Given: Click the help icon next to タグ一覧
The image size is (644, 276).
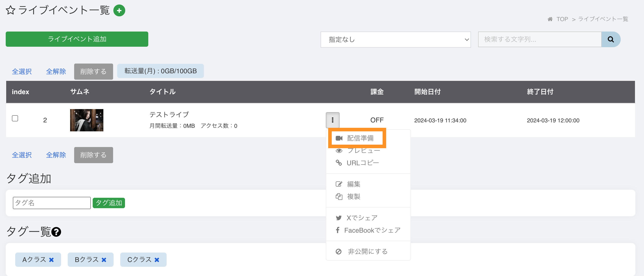Looking at the screenshot, I should click(56, 232).
